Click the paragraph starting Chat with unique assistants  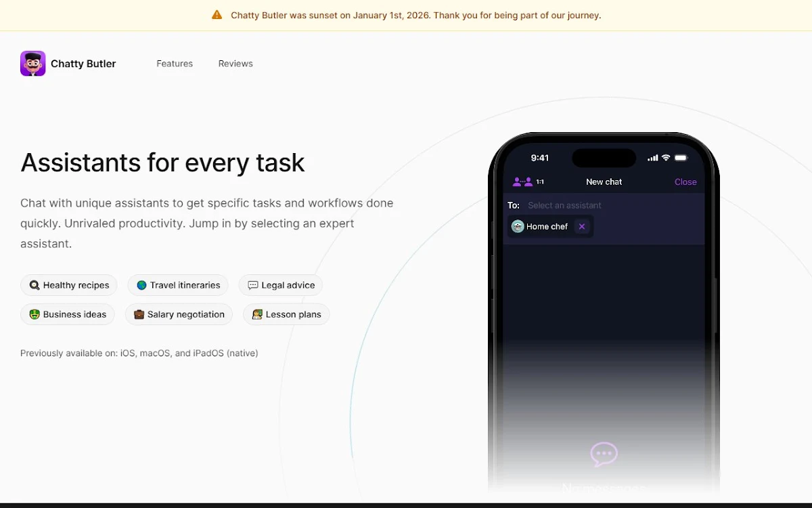tap(207, 224)
